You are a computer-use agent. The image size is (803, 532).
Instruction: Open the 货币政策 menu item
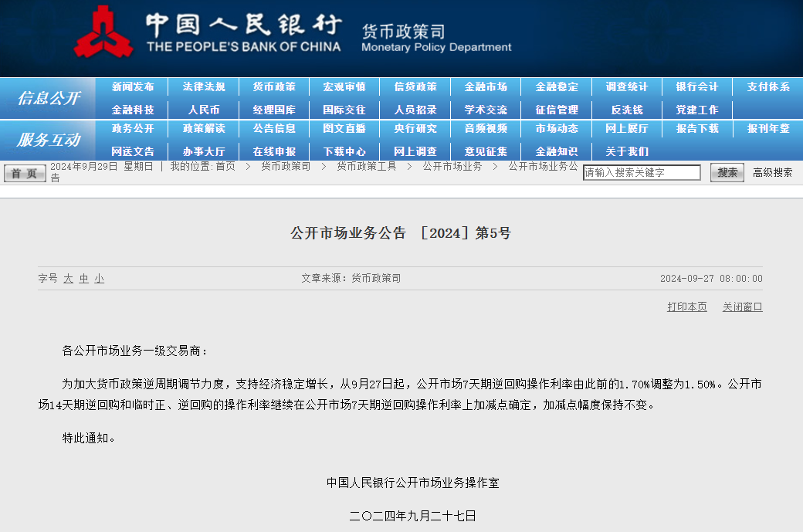click(274, 87)
